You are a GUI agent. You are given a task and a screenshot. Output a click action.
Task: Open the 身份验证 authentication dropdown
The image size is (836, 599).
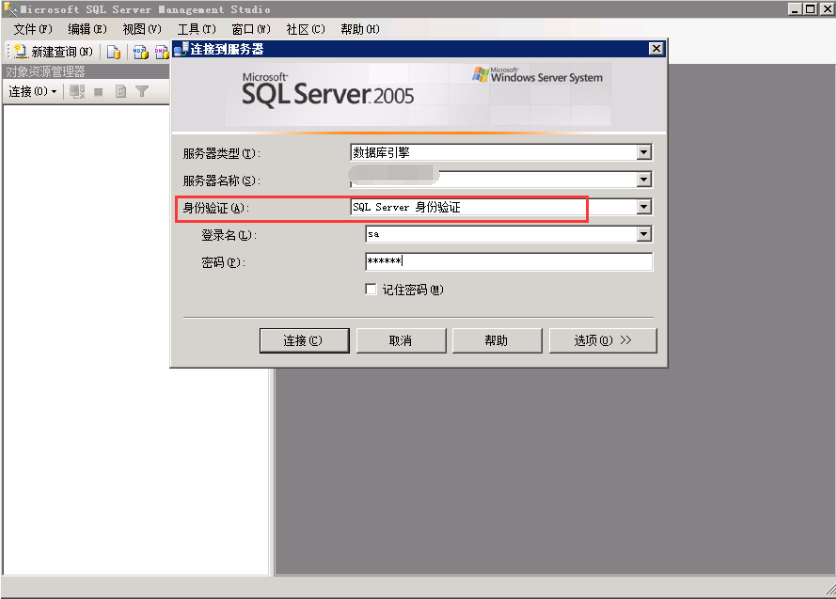click(x=644, y=207)
